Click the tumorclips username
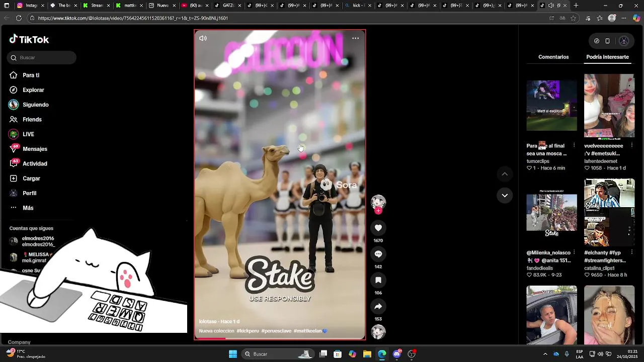644x362 pixels. point(538,161)
